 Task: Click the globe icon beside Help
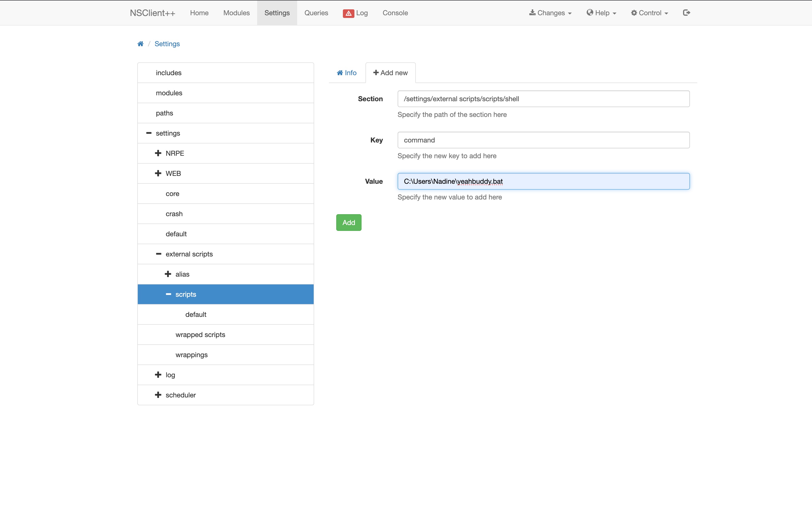click(590, 13)
